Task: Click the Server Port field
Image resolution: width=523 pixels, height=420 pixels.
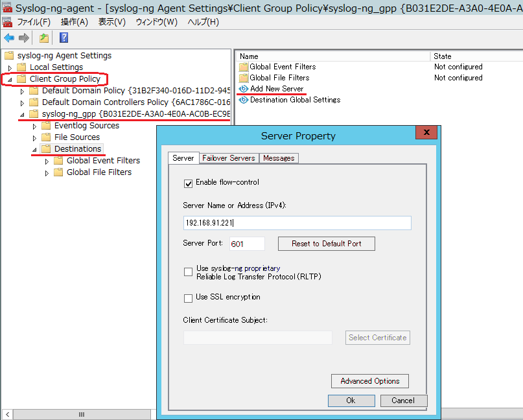Action: (247, 244)
